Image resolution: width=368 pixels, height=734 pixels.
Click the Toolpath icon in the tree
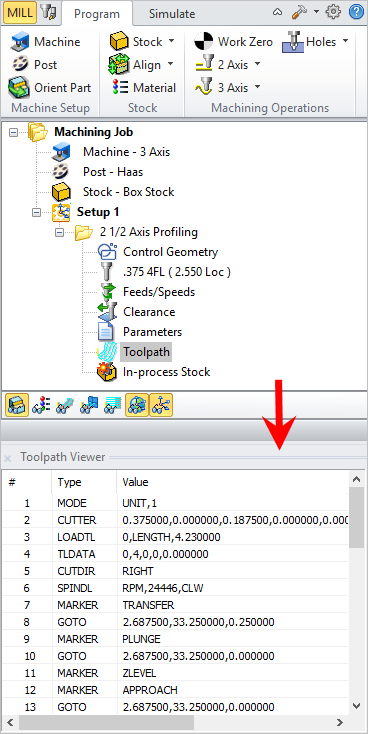point(107,352)
